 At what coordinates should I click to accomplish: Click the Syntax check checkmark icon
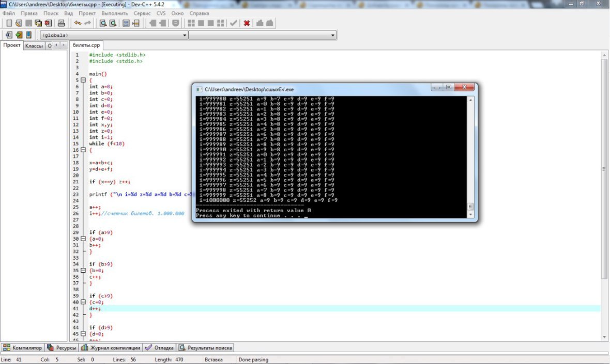234,23
